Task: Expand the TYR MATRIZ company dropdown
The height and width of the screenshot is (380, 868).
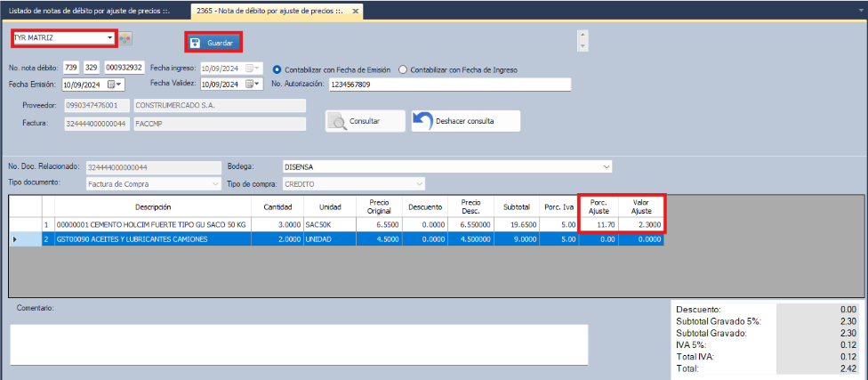Action: tap(109, 38)
